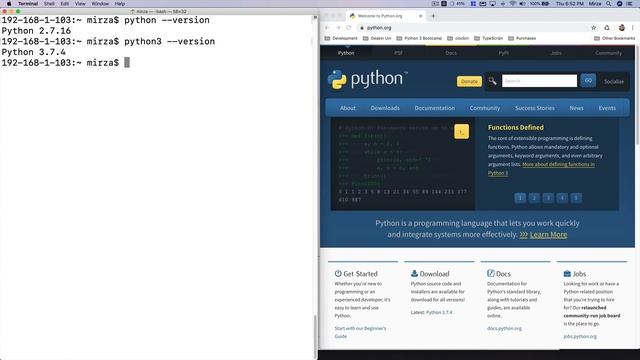640x360 pixels.
Task: Open the TypeScript bookmarks folder
Action: click(x=489, y=38)
